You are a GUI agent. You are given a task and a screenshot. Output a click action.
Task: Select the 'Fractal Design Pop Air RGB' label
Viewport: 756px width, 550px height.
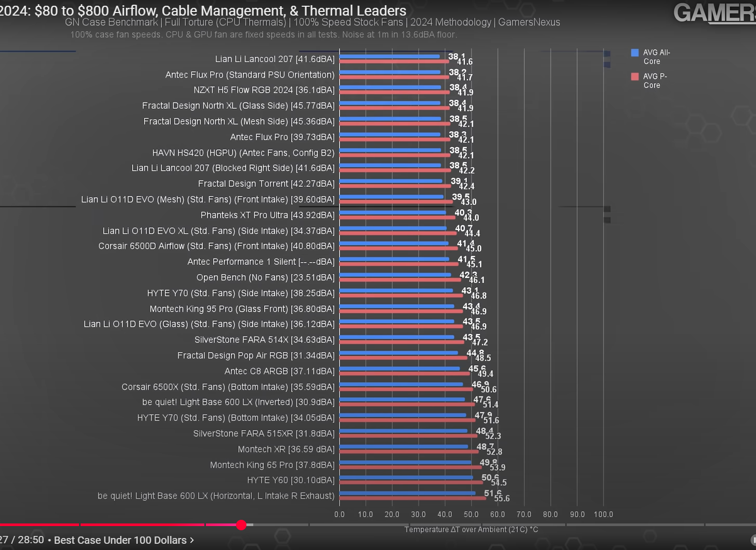[256, 355]
